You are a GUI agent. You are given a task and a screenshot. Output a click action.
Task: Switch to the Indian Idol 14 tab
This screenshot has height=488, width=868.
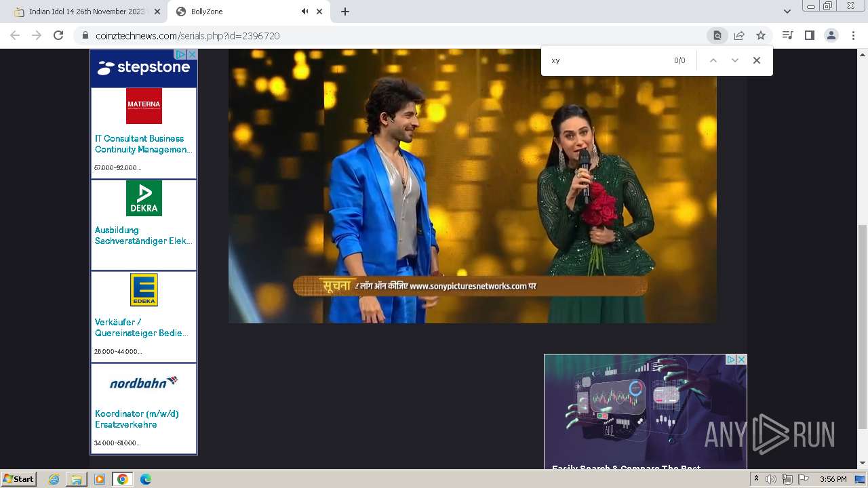85,12
